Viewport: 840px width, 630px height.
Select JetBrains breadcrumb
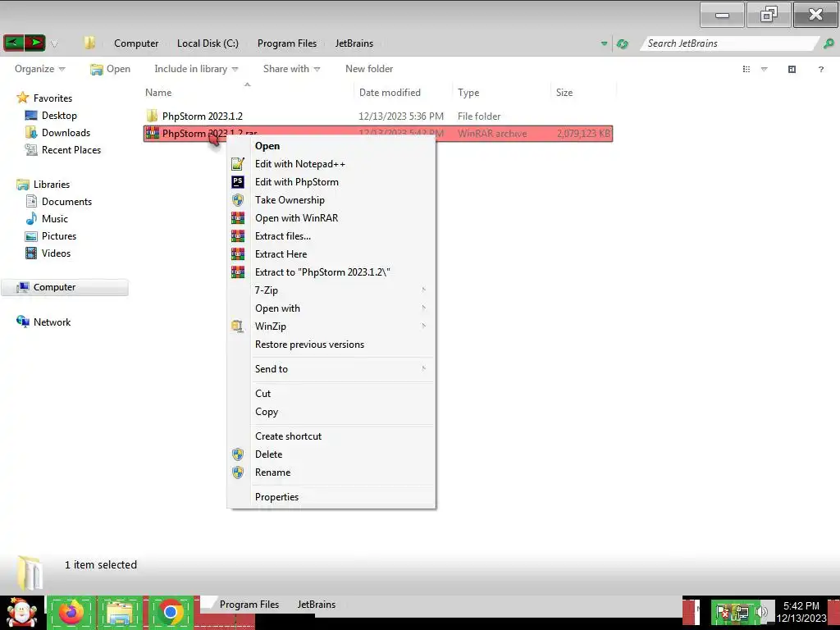(x=354, y=43)
